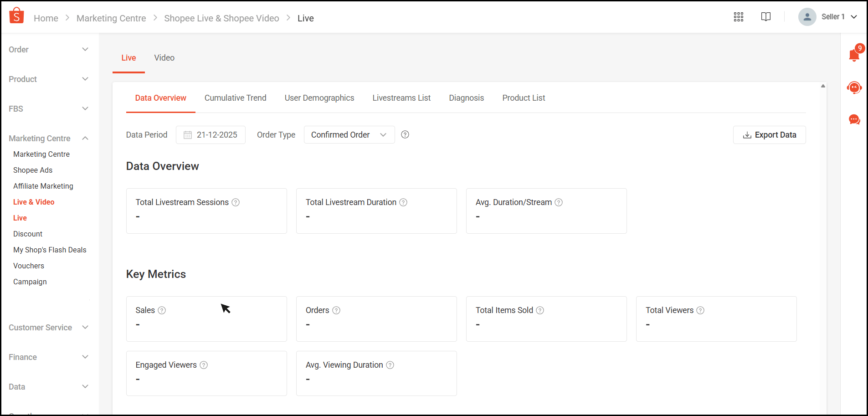This screenshot has width=868, height=416.
Task: Select the Diagnosis tab
Action: [466, 98]
